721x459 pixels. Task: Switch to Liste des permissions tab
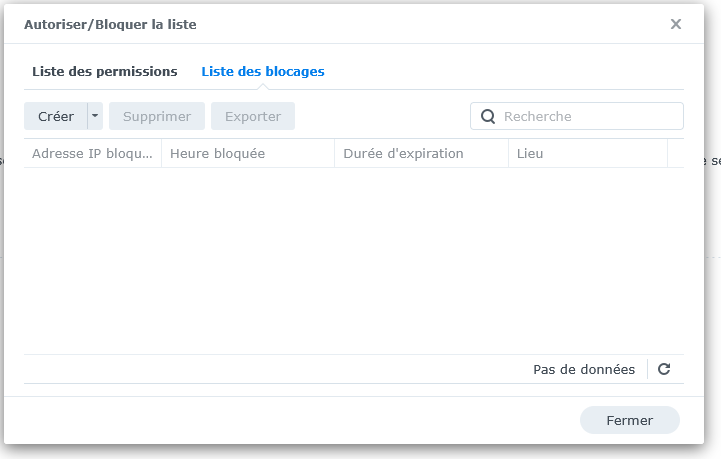[x=104, y=71]
